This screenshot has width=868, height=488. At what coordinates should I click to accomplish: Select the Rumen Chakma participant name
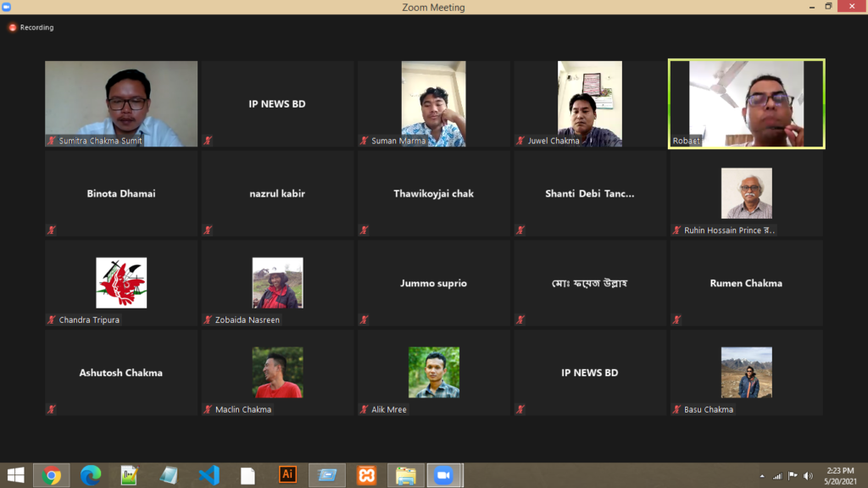pos(746,283)
